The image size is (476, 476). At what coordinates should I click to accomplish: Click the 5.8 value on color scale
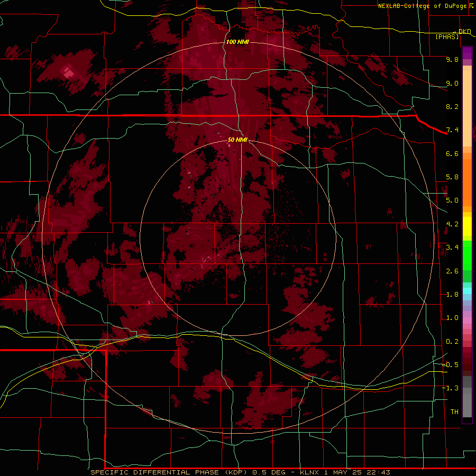point(452,177)
